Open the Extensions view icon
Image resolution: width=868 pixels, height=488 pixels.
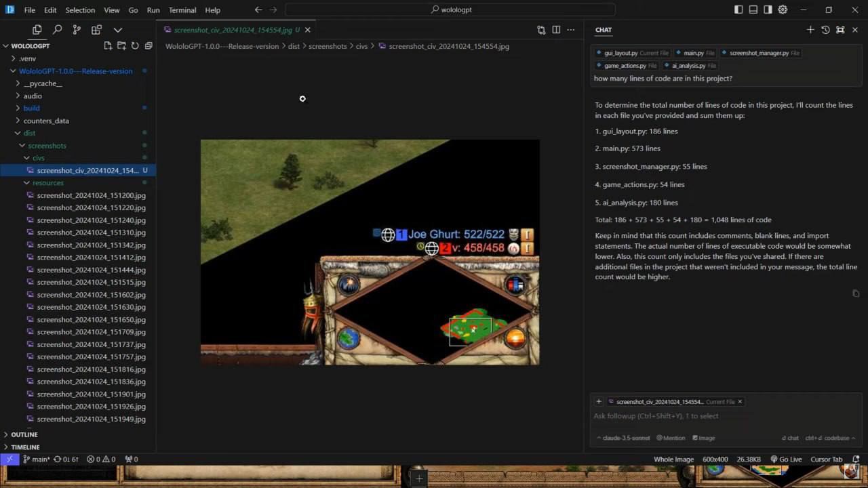pos(96,30)
